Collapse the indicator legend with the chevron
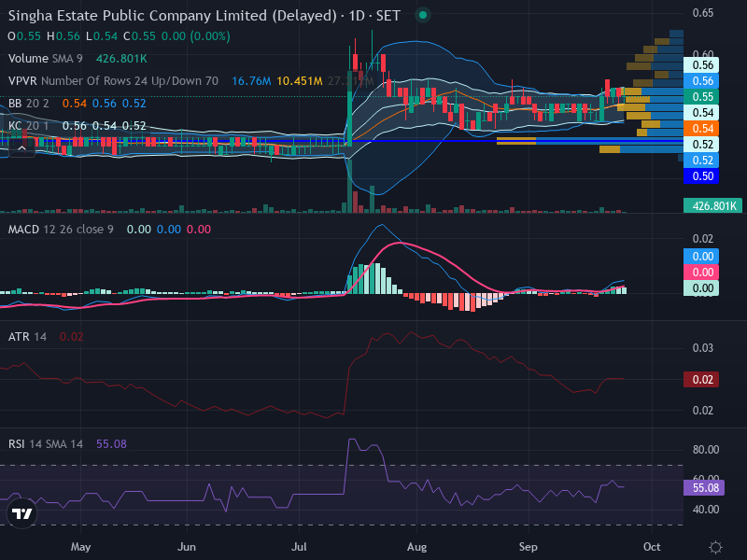The height and width of the screenshot is (560, 747). pyautogui.click(x=21, y=149)
